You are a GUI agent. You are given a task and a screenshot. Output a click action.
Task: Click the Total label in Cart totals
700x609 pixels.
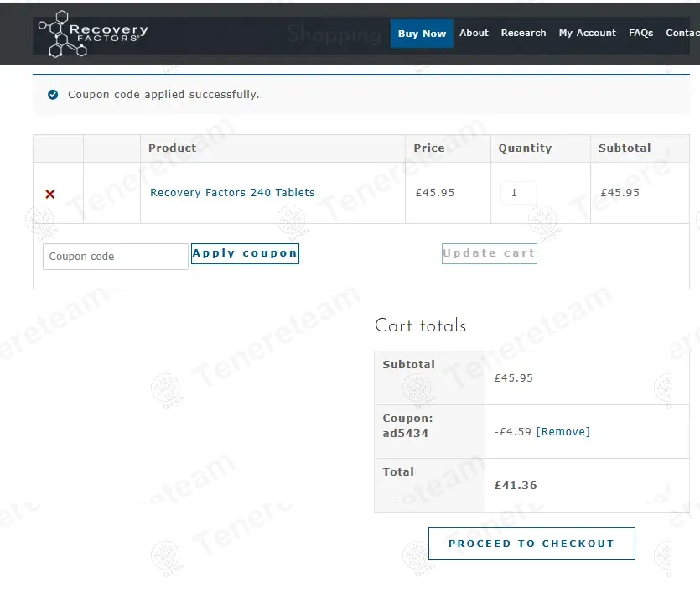pos(398,471)
